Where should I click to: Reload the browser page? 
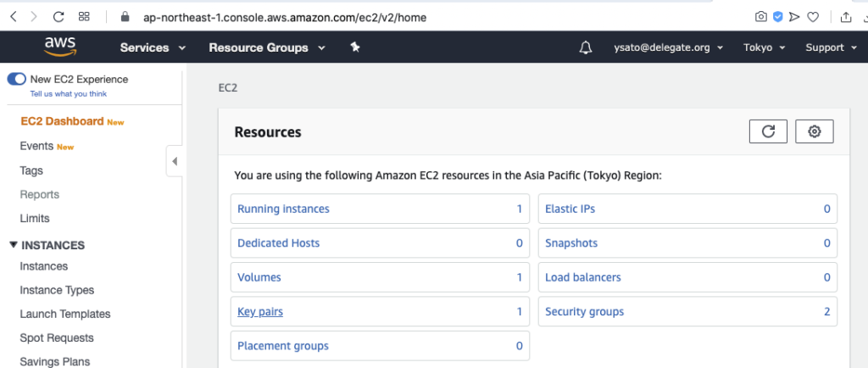pos(58,16)
